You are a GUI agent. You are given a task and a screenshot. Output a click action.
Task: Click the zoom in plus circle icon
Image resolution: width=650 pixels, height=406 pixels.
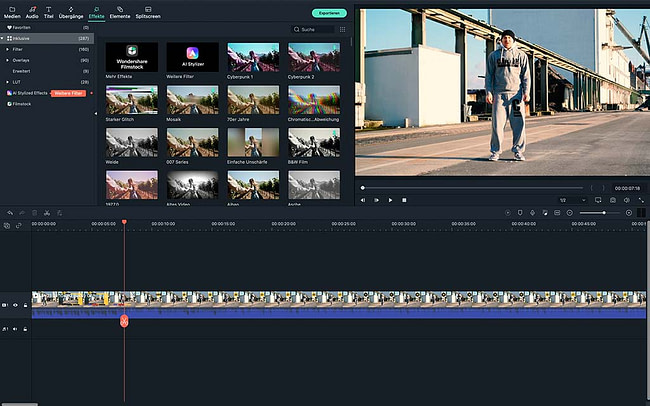tap(629, 213)
